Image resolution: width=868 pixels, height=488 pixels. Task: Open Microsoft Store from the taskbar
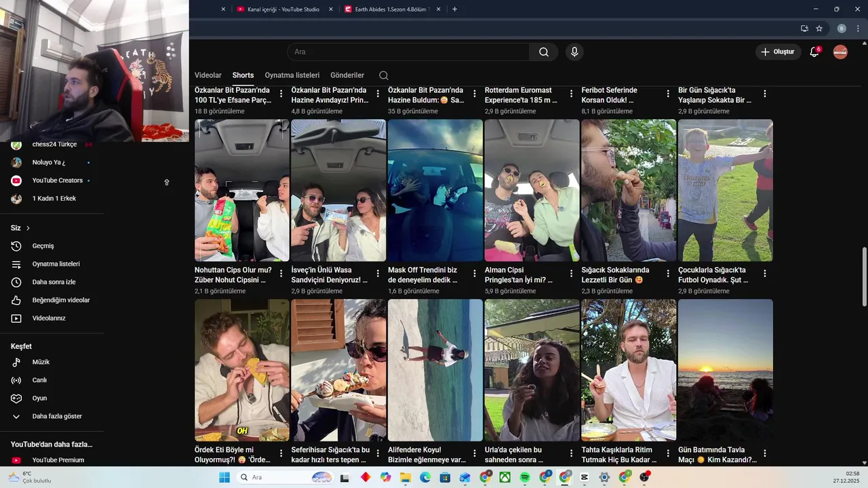coord(445,477)
